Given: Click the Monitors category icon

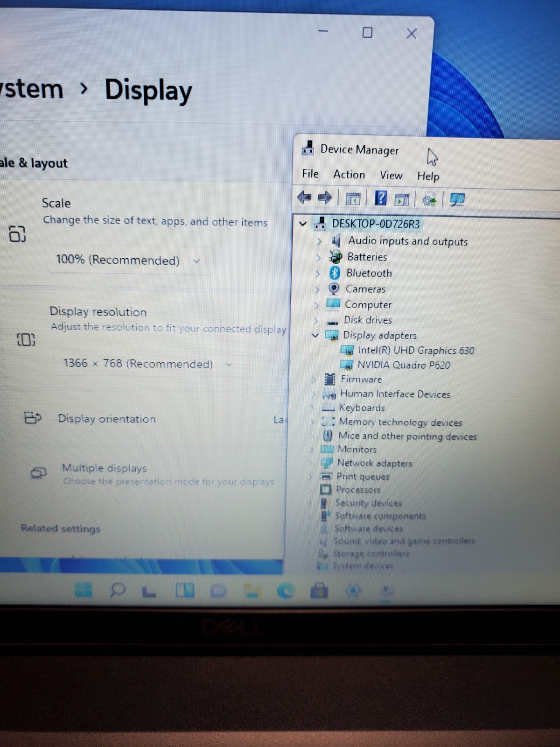Looking at the screenshot, I should (x=327, y=449).
